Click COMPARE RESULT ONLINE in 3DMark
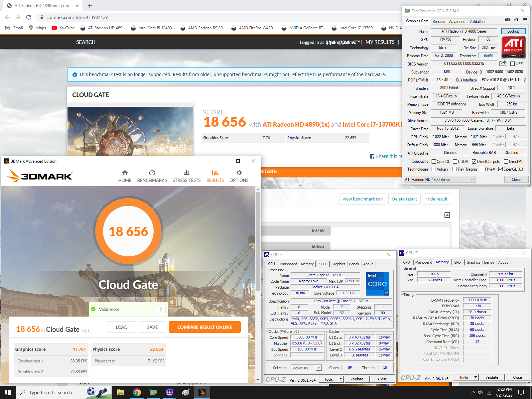This screenshot has width=532, height=399. click(204, 327)
